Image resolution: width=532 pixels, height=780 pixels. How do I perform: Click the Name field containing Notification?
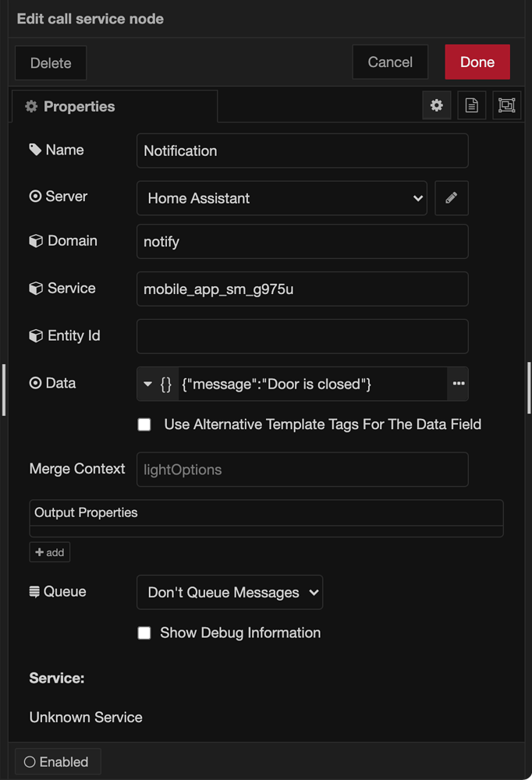click(x=302, y=151)
